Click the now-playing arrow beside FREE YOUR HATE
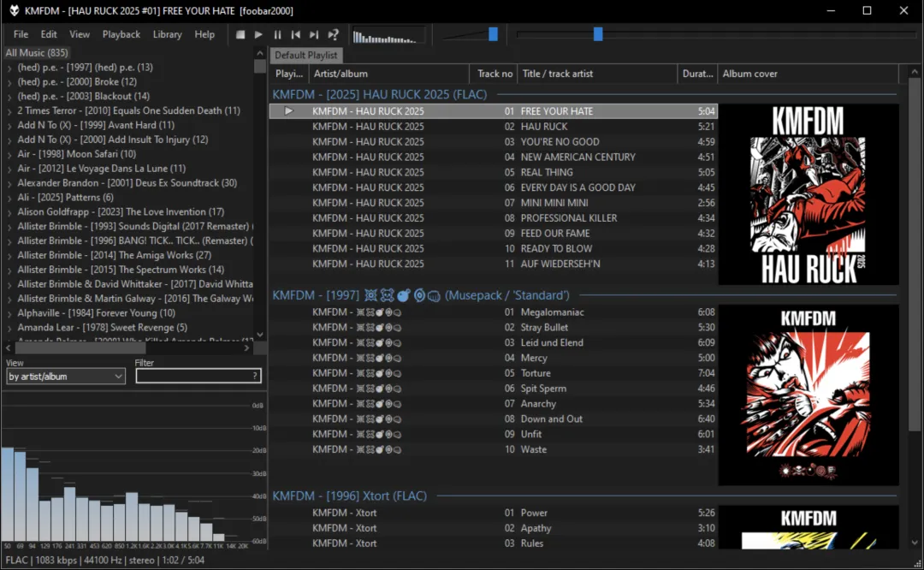This screenshot has width=924, height=570. (289, 111)
